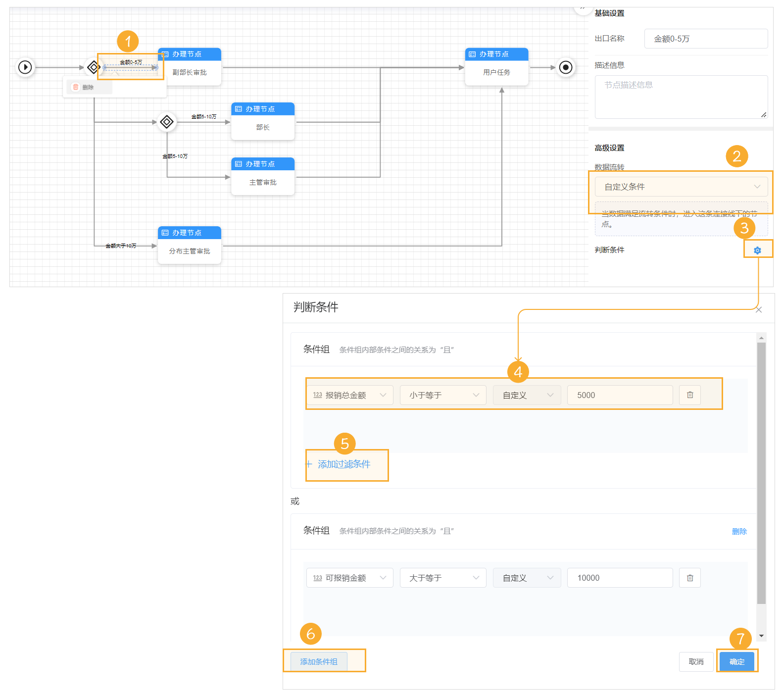
Task: Open the 可报销金额 field dropdown
Action: (x=349, y=578)
